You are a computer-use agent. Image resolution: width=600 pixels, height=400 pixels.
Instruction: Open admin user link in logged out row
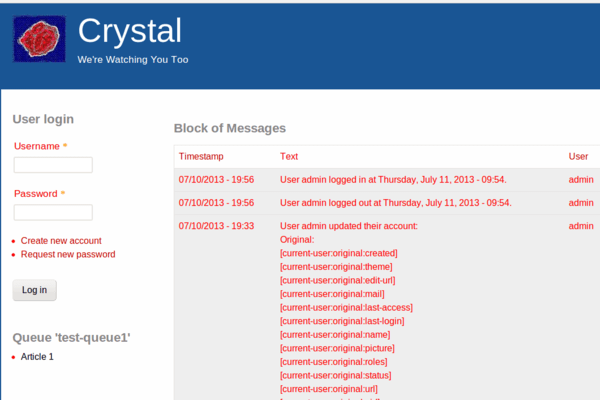click(581, 203)
